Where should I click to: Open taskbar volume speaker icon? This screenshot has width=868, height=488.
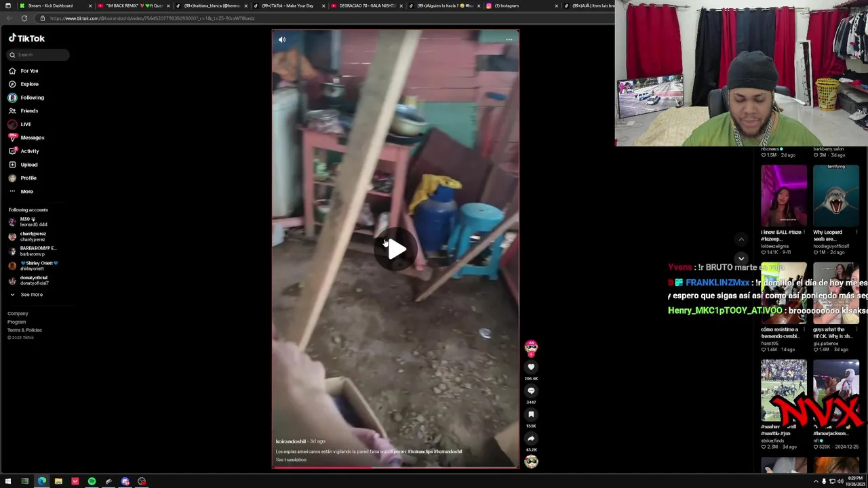(x=840, y=481)
